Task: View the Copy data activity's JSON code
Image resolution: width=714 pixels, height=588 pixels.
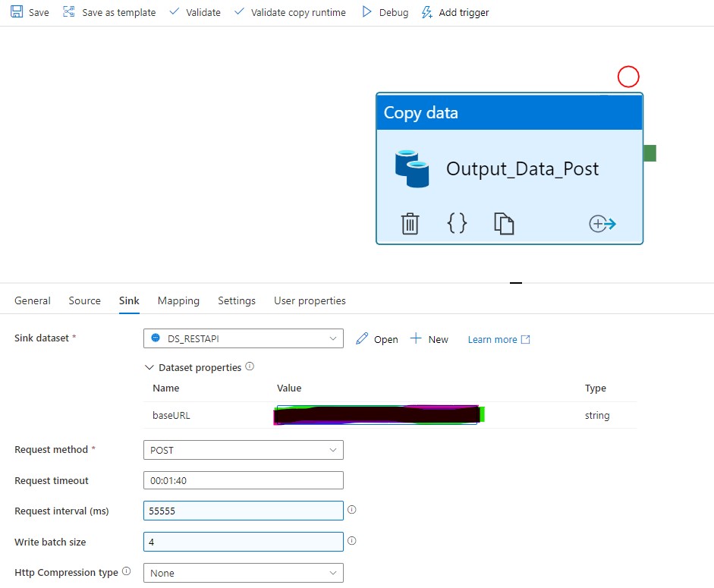Action: [x=457, y=223]
